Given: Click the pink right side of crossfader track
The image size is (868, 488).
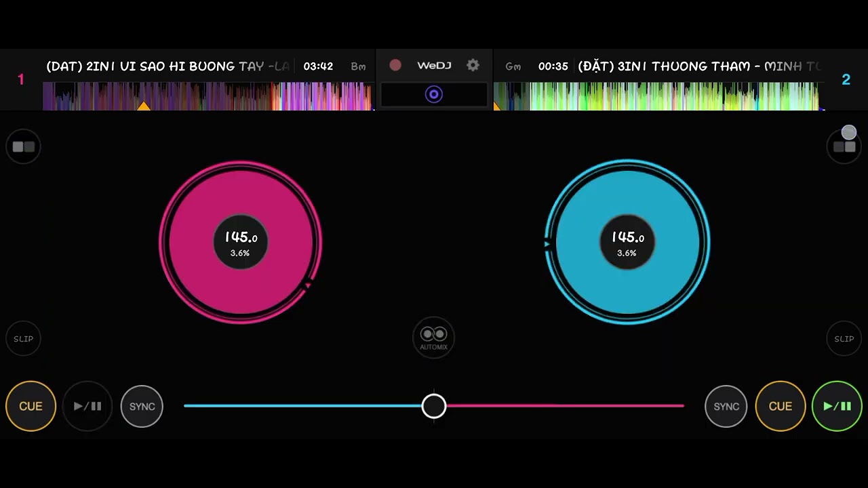Looking at the screenshot, I should [x=566, y=406].
